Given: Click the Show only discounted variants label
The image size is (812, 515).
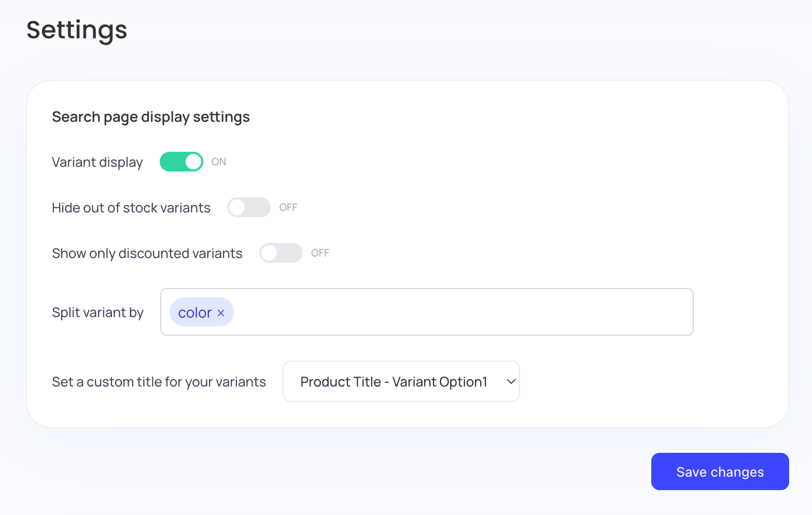Looking at the screenshot, I should click(x=147, y=253).
